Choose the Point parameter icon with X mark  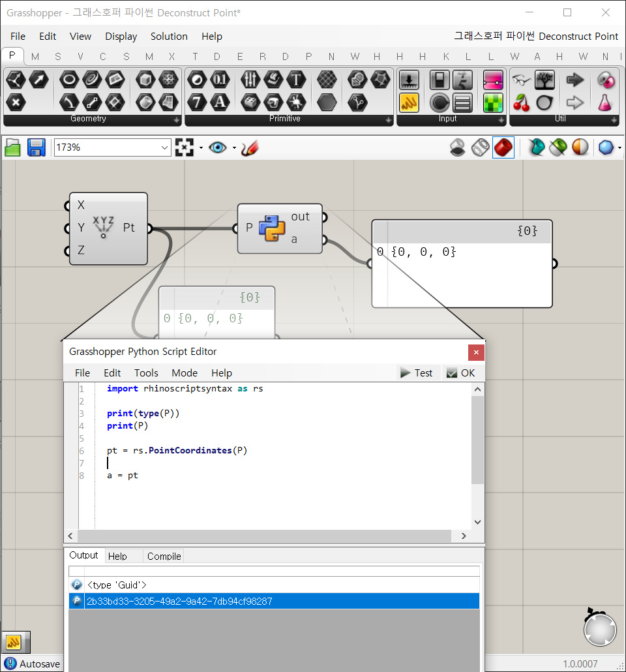tap(16, 103)
